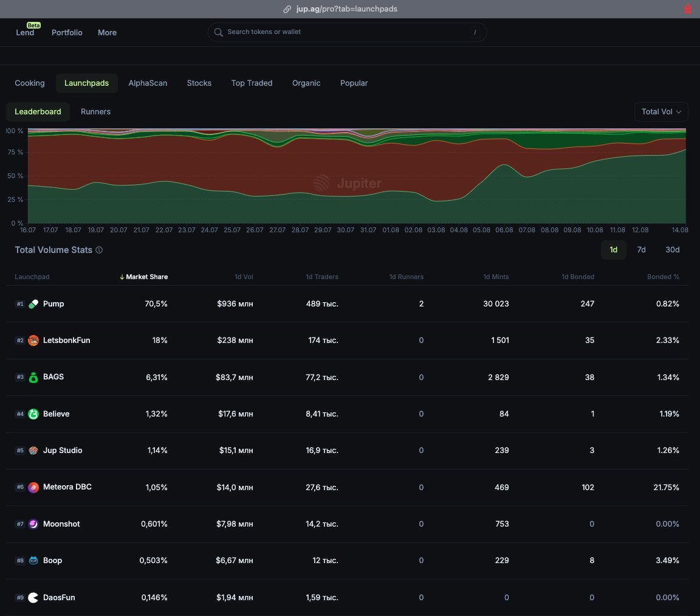
Task: Click Believe's $17,6 млн volume value
Action: 236,414
